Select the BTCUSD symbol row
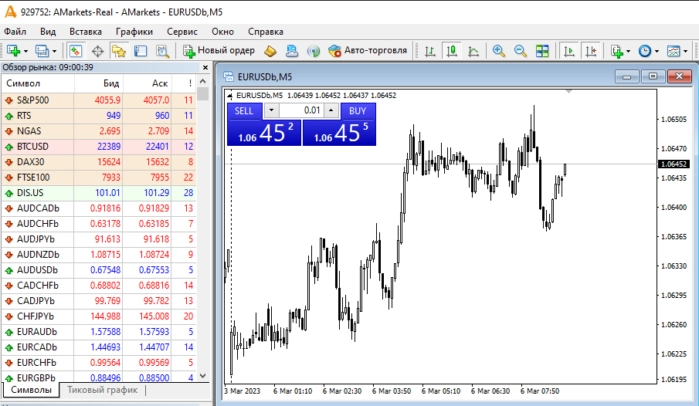The image size is (699, 406). 99,147
